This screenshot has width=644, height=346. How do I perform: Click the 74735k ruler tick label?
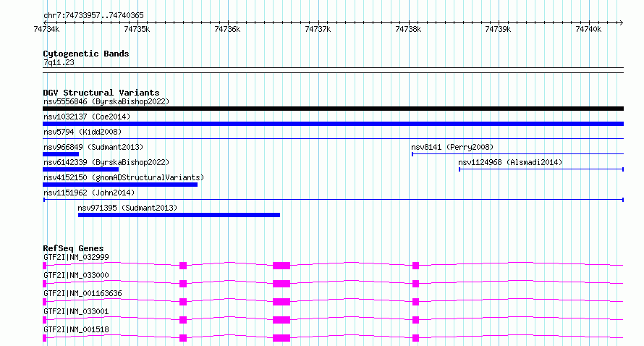137,29
